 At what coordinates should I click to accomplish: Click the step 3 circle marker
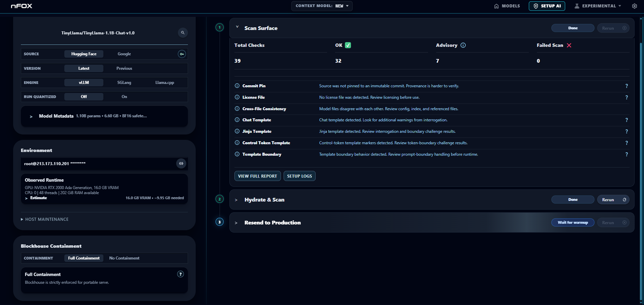tap(220, 222)
